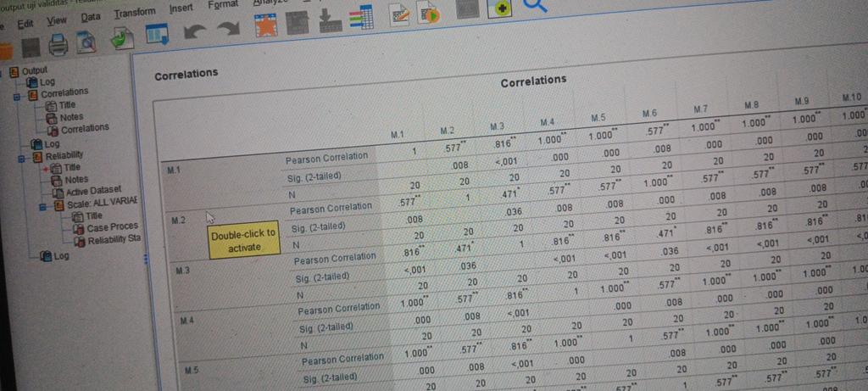
Task: Open the Edit menu
Action: click(25, 25)
